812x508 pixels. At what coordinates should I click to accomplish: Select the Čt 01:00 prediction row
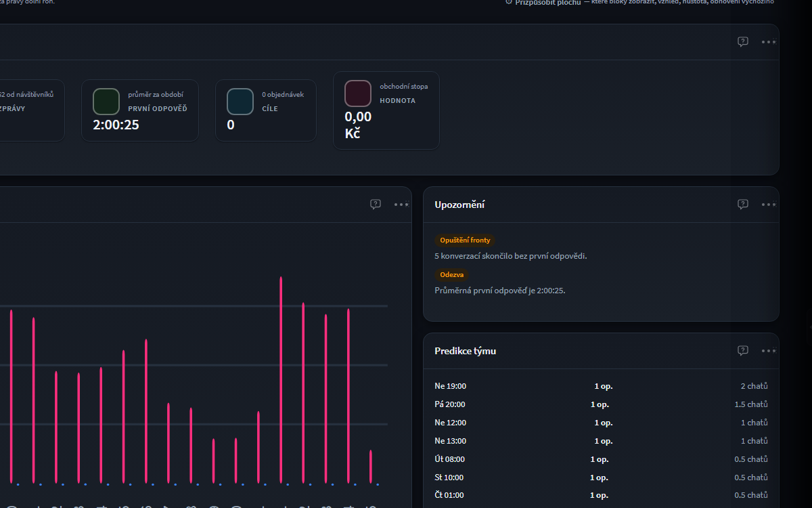coord(601,495)
